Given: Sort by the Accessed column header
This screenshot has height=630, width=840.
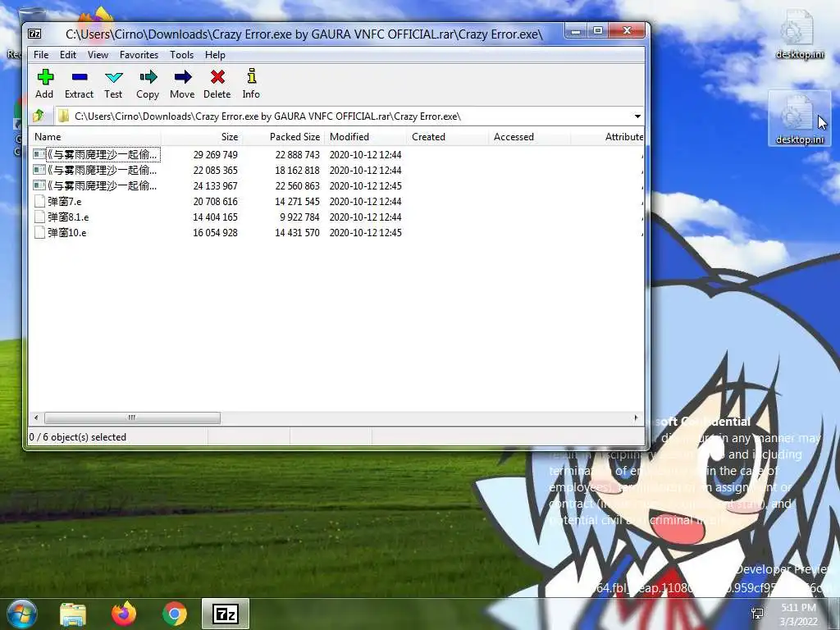Looking at the screenshot, I should 529,137.
